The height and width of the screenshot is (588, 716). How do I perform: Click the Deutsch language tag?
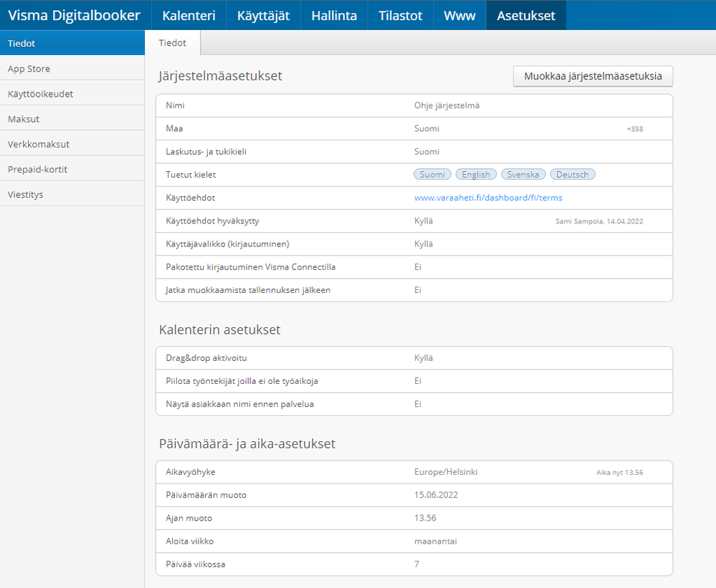click(x=573, y=174)
